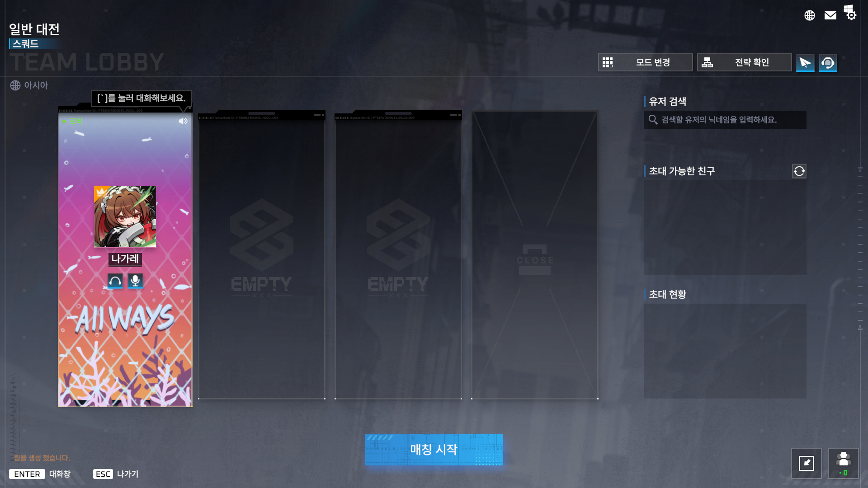Open settings gear icon in top corner
This screenshot has height=488, width=868.
point(850,13)
